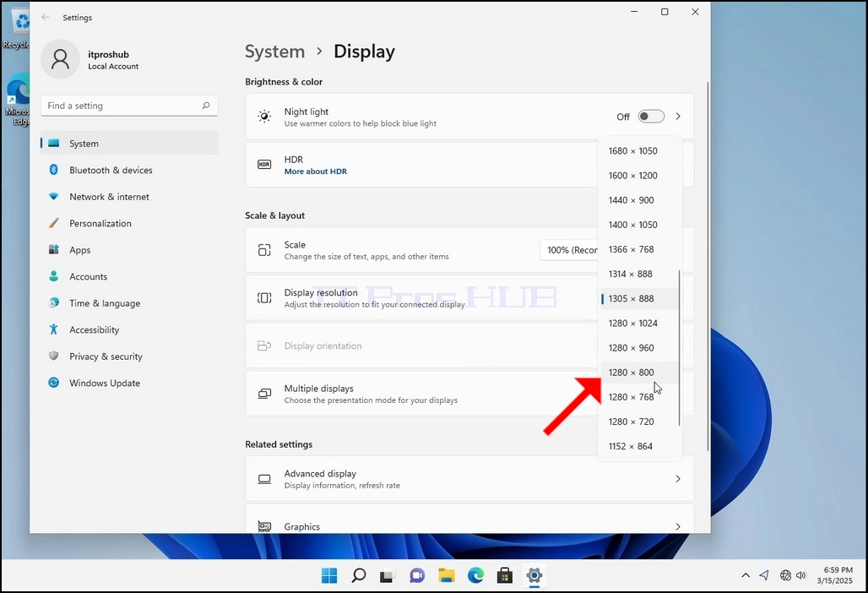Screen dimensions: 868x593
Task: Click the More about HDR link
Action: click(x=316, y=171)
